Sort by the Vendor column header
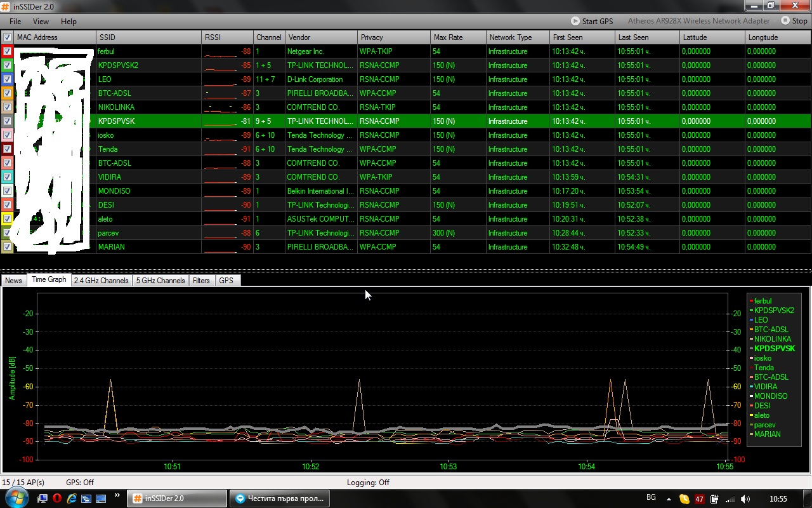The image size is (812, 508). [321, 37]
